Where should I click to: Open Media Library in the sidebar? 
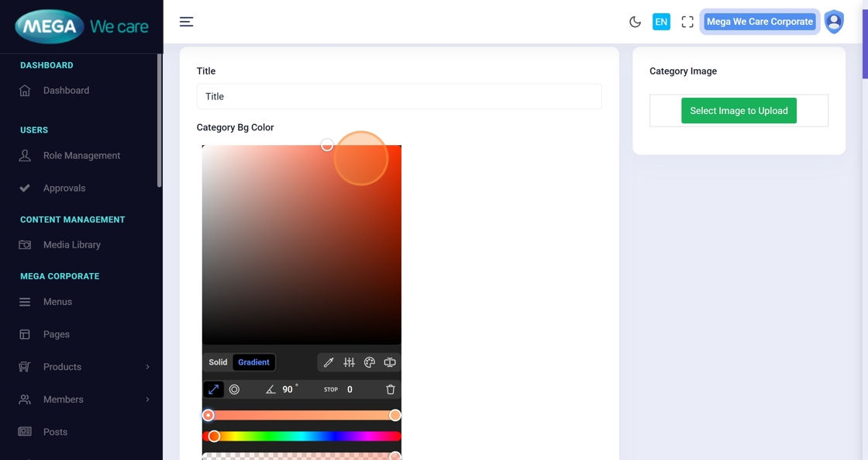71,245
